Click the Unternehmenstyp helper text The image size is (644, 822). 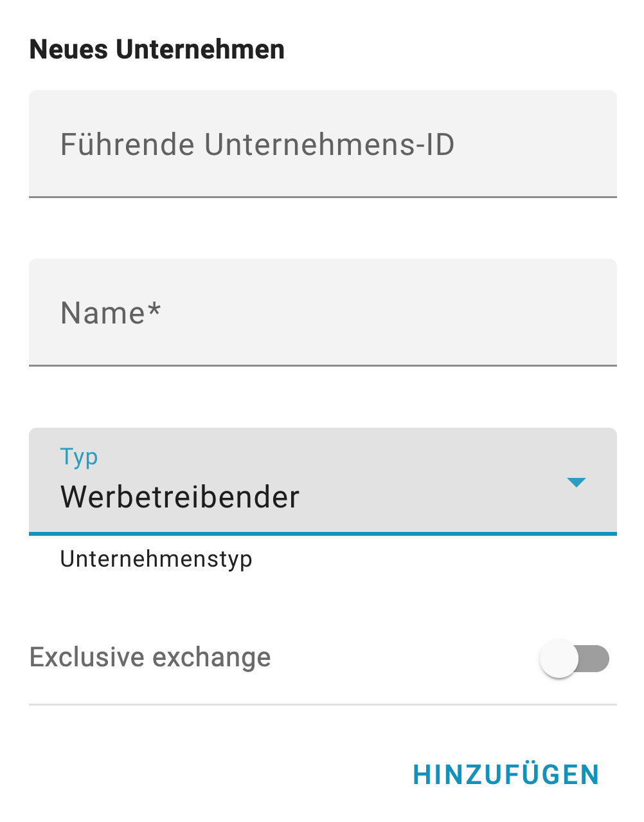pyautogui.click(x=156, y=559)
